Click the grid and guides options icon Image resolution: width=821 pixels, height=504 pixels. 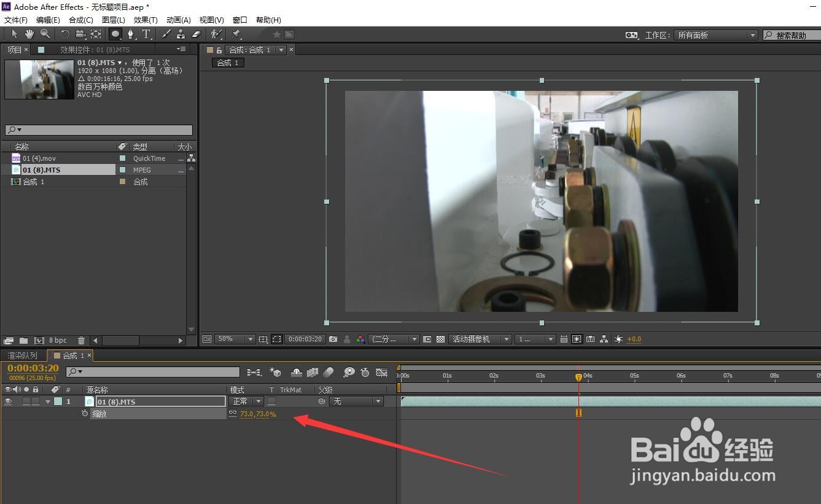click(263, 339)
